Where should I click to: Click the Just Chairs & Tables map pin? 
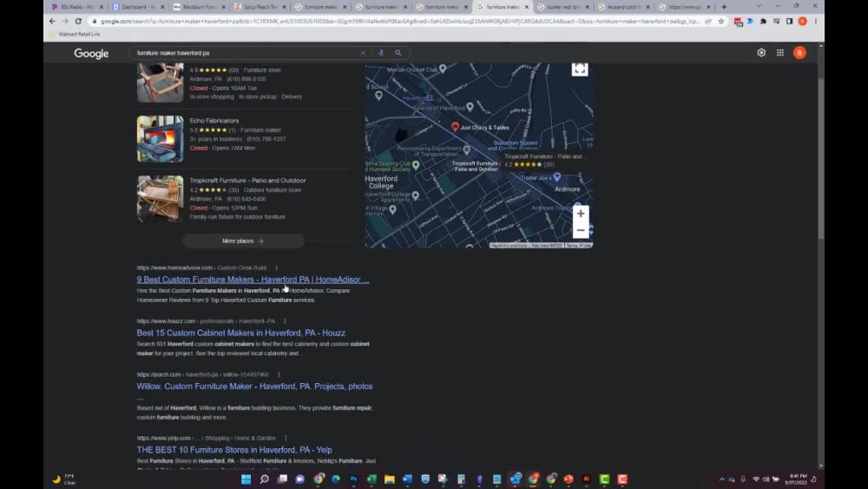pyautogui.click(x=455, y=127)
